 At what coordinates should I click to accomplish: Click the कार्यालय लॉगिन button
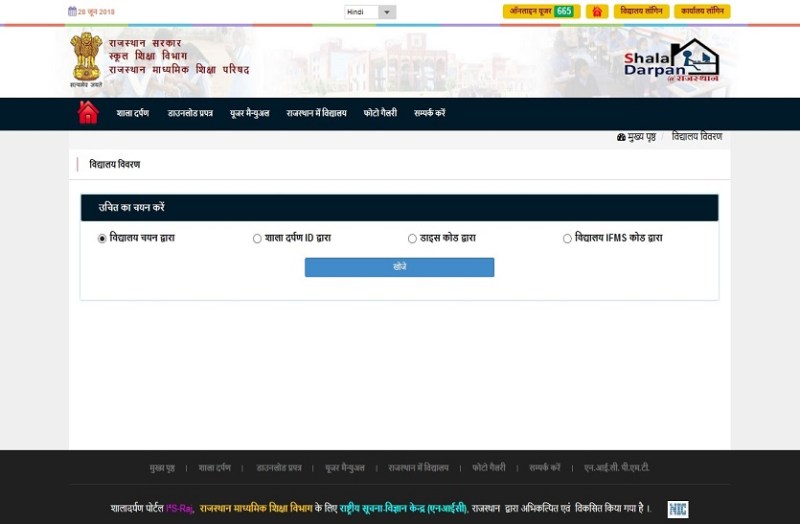click(702, 12)
